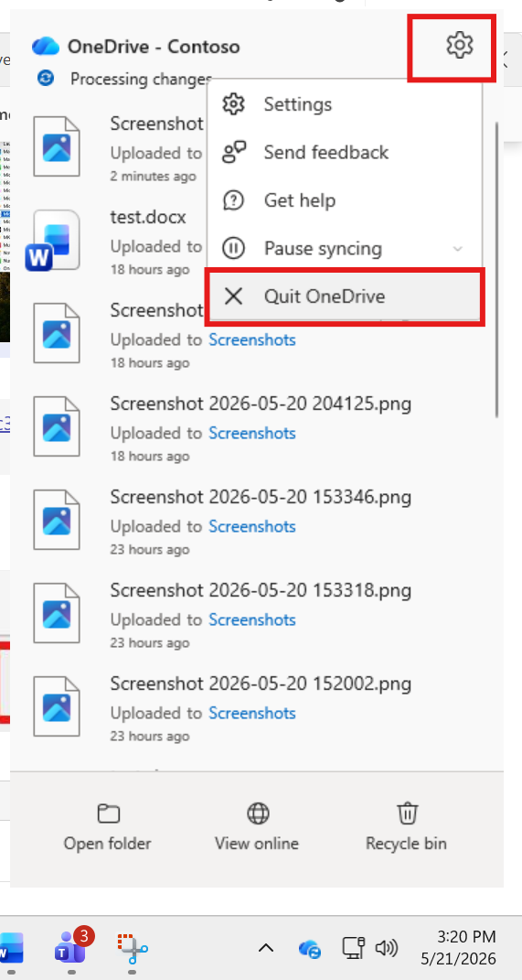Click the Processing changes sync icon
The width and height of the screenshot is (522, 980).
[x=46, y=78]
